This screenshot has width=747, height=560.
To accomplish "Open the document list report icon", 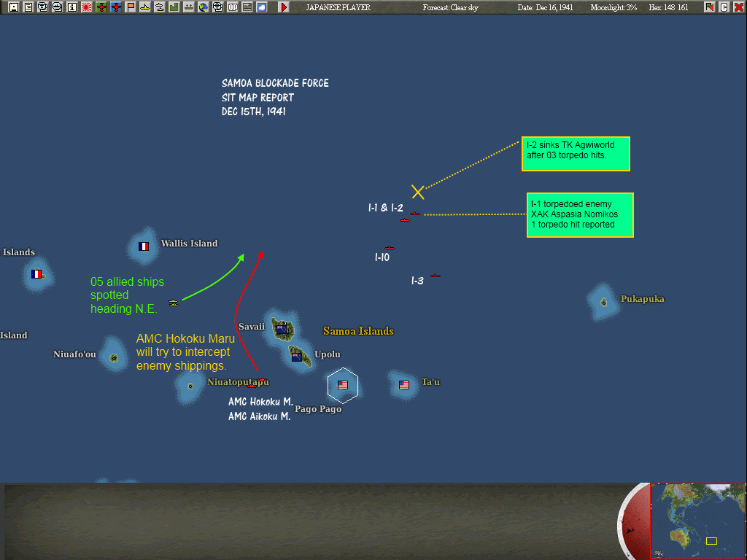I will pos(28,7).
